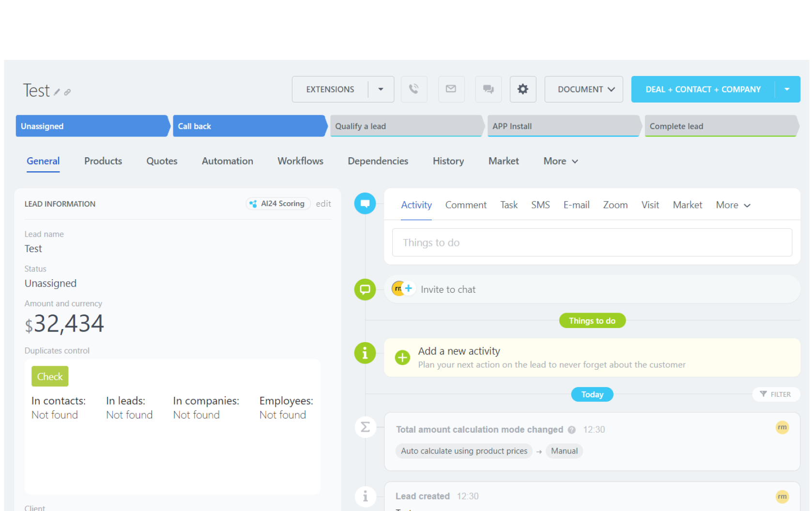Image resolution: width=812 pixels, height=511 pixels.
Task: Go to the Automation tab
Action: 228,161
